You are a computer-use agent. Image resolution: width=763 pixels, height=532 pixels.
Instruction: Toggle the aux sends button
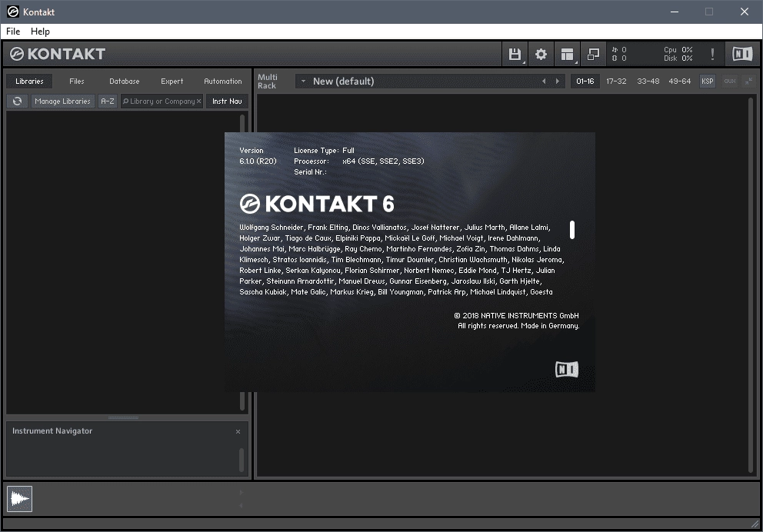coord(730,81)
